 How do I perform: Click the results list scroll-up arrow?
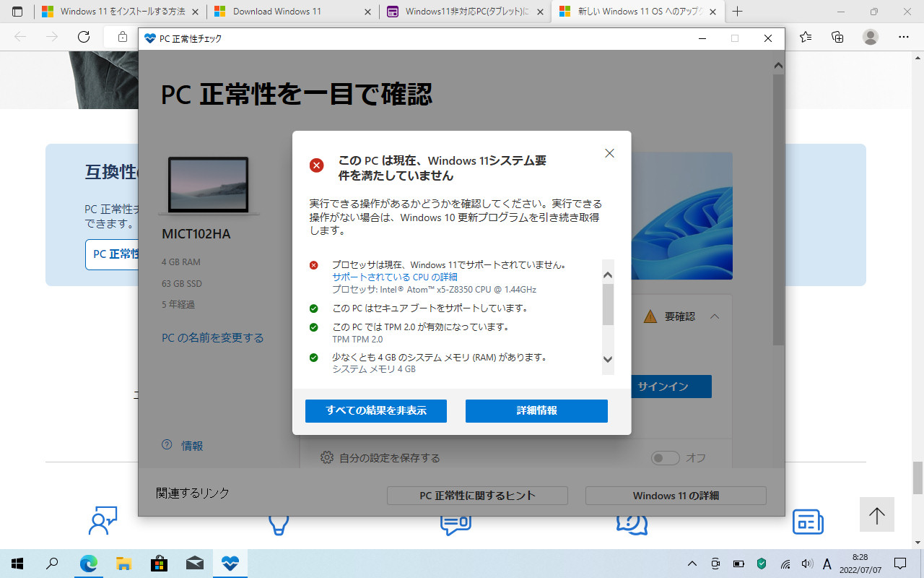pyautogui.click(x=608, y=275)
